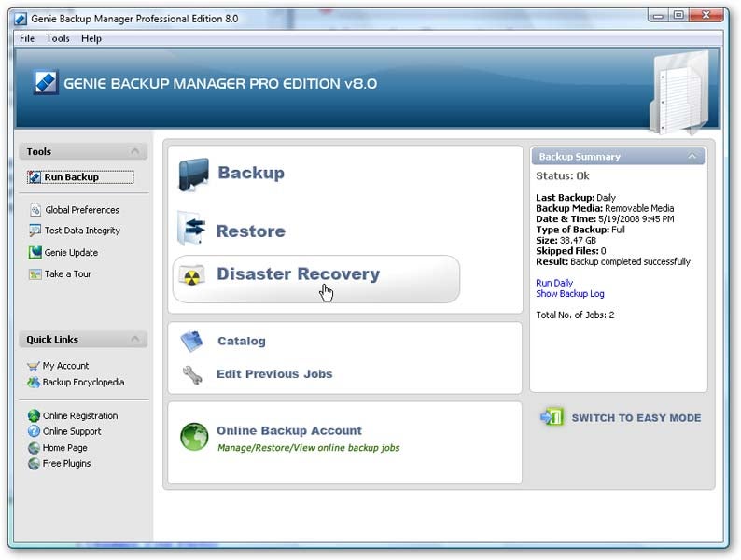Click Switch to Easy Mode text
Viewport: 741px width, 560px height.
(x=636, y=418)
